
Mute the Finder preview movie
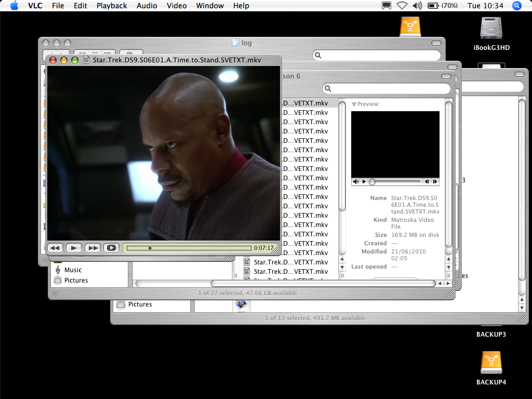click(355, 181)
